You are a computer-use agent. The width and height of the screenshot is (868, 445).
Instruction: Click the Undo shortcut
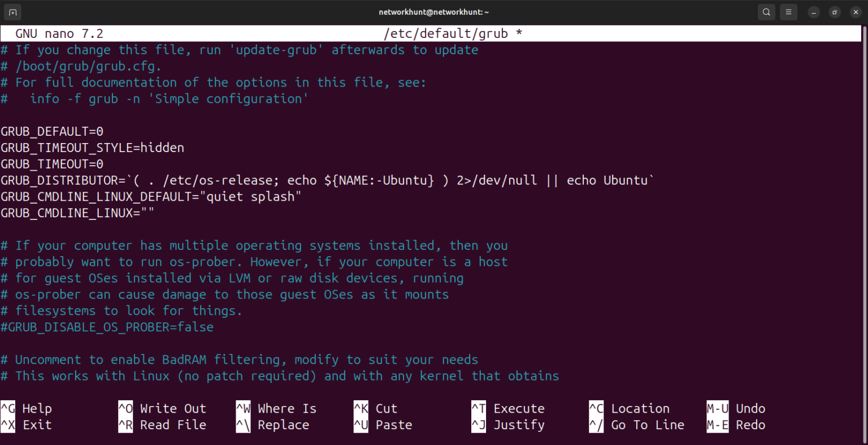[x=750, y=408]
